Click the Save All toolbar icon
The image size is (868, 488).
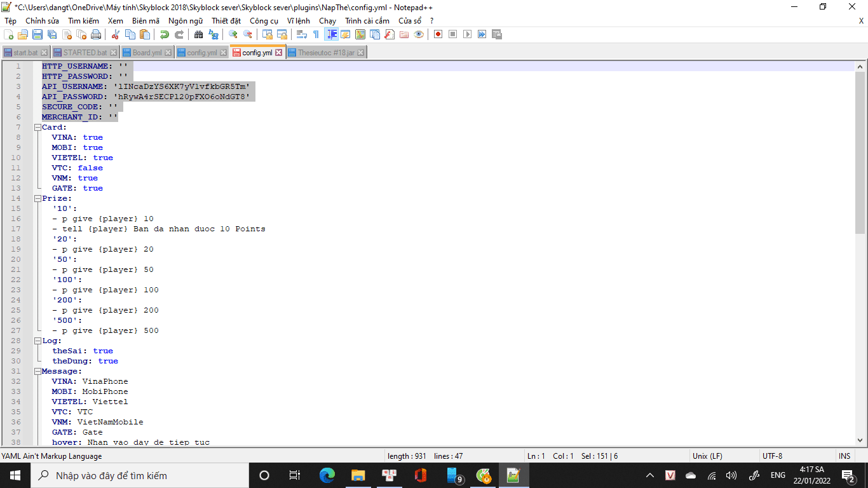(x=51, y=34)
